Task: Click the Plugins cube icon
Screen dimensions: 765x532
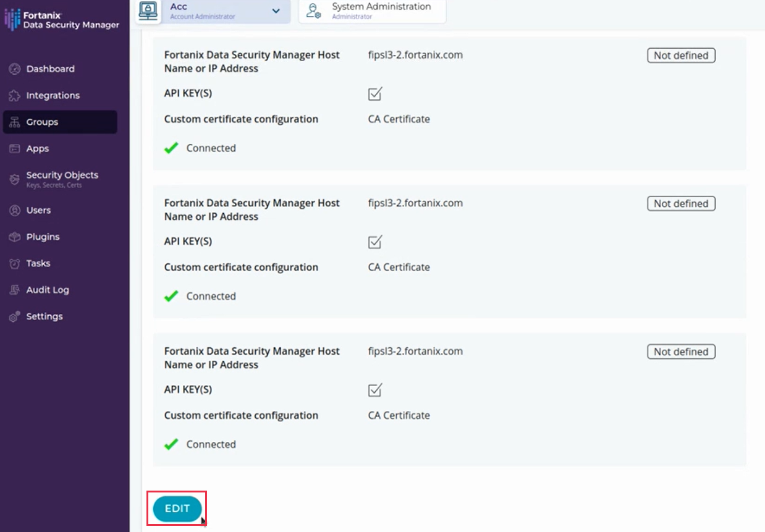Action: [15, 237]
